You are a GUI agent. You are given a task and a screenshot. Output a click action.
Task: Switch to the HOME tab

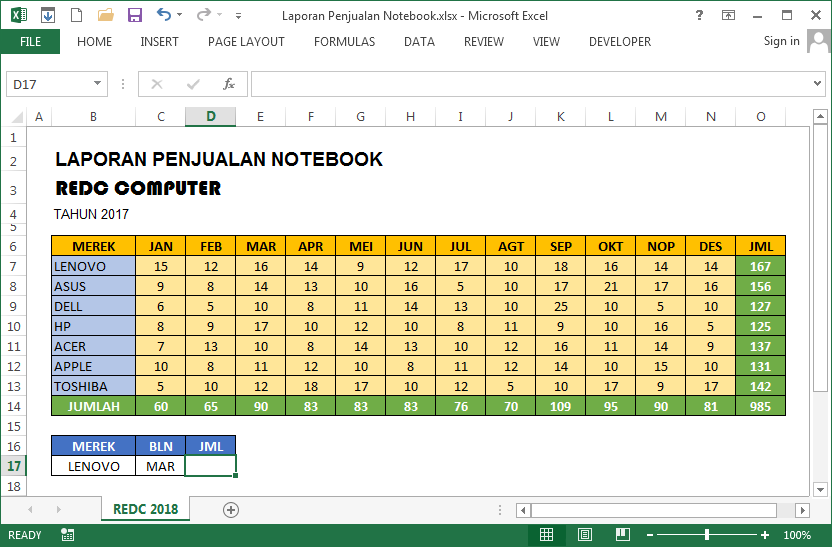pyautogui.click(x=94, y=41)
